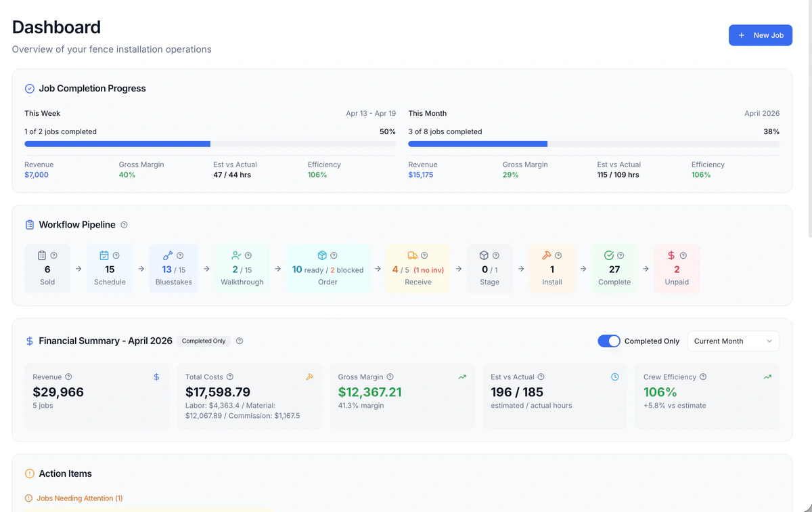This screenshot has width=812, height=512.
Task: Click the Complete stage checkmark icon
Action: 608,255
